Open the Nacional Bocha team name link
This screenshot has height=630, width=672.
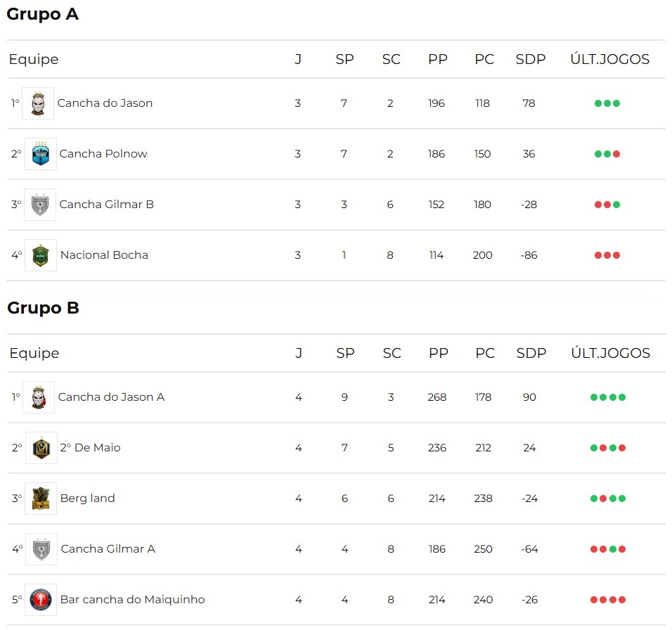tap(104, 255)
